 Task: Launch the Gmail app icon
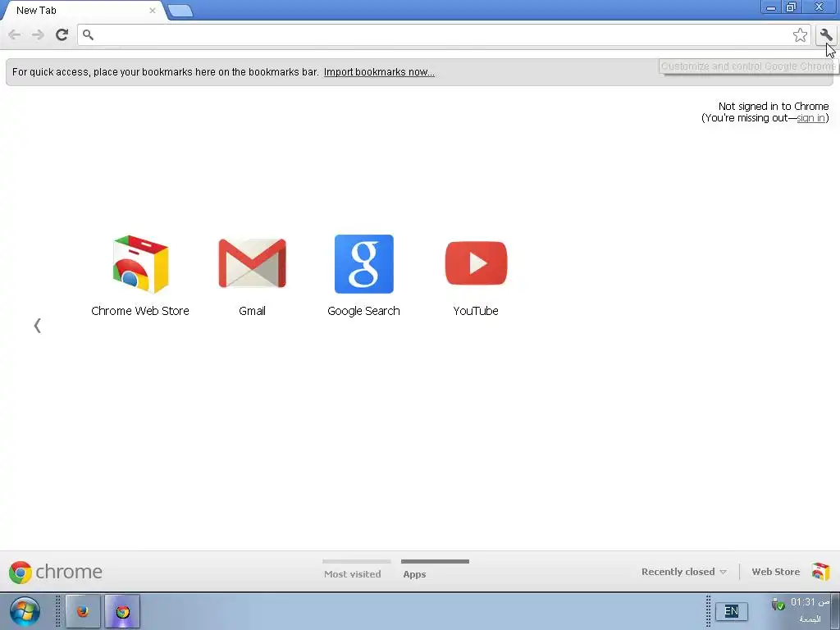pyautogui.click(x=253, y=263)
